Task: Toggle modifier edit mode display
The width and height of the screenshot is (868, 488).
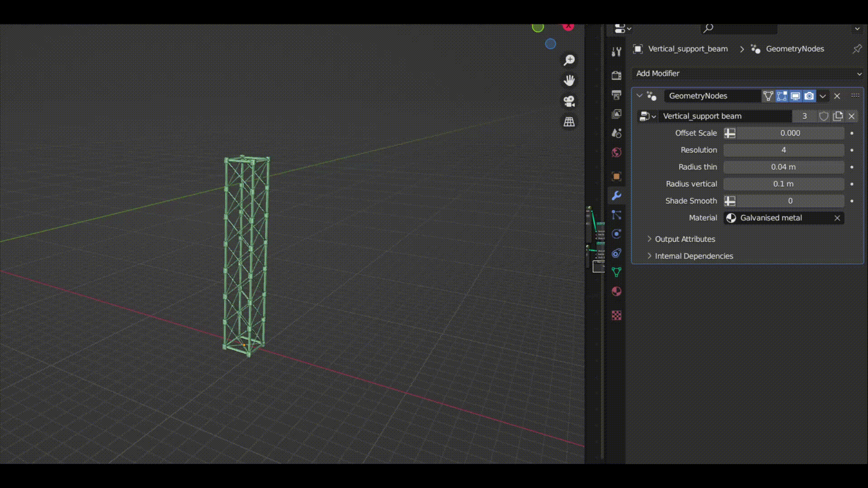Action: [x=782, y=96]
